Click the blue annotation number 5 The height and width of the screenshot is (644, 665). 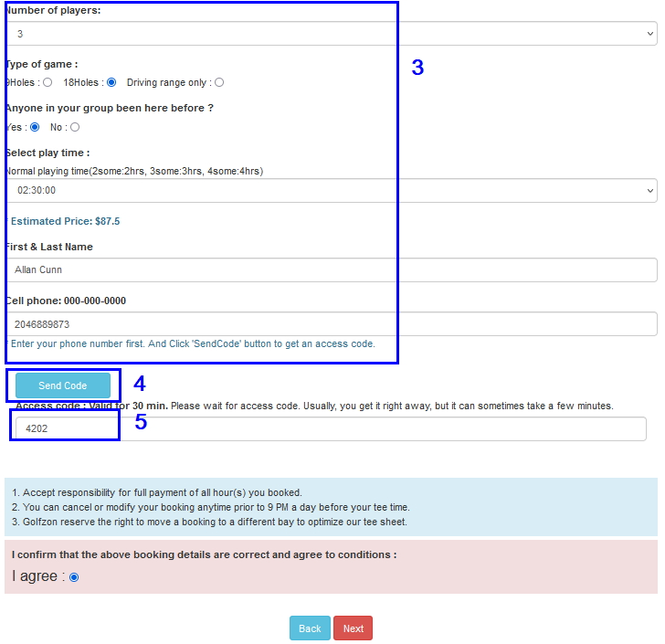pos(141,422)
